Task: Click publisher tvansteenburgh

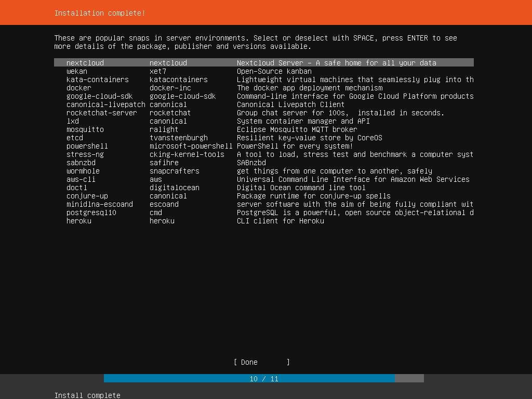Action: pos(179,138)
